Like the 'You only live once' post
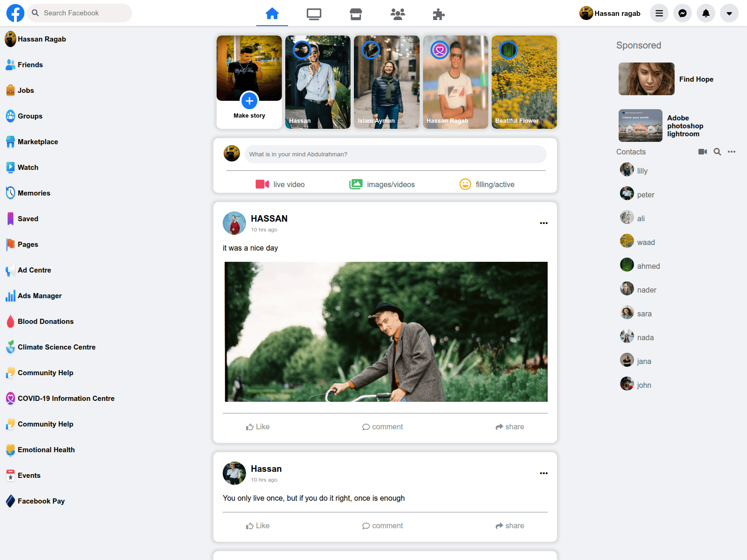Viewport: 747px width, 560px height. [x=258, y=526]
